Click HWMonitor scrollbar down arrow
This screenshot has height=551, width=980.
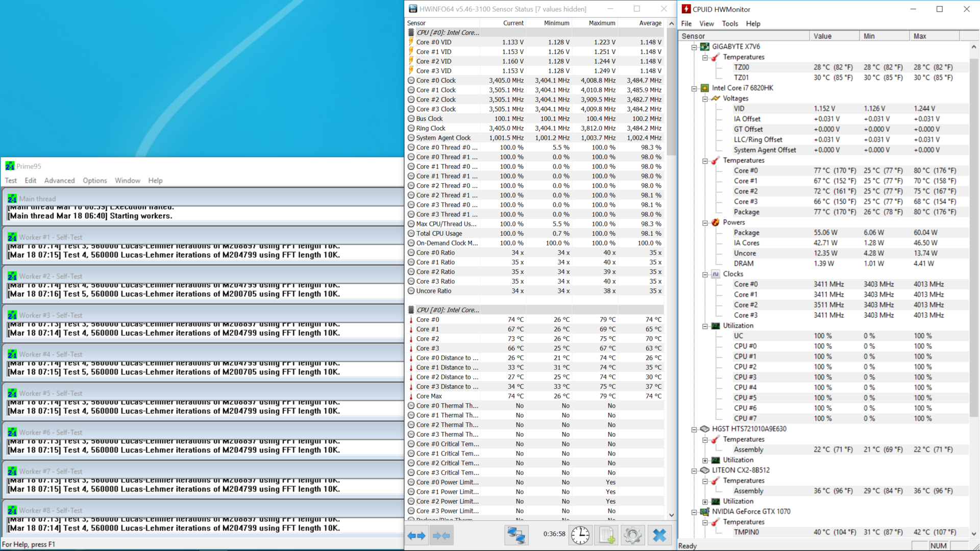974,534
